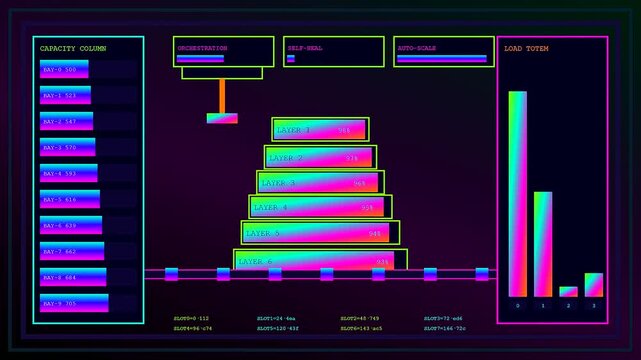Image resolution: width=641 pixels, height=360 pixels.
Task: Click the BAY-7 662 capacity bar
Action: (72, 251)
